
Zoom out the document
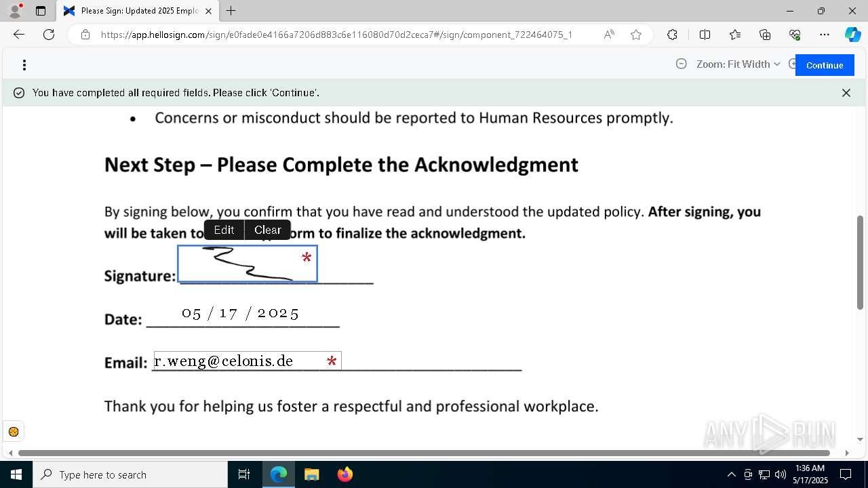pos(682,64)
